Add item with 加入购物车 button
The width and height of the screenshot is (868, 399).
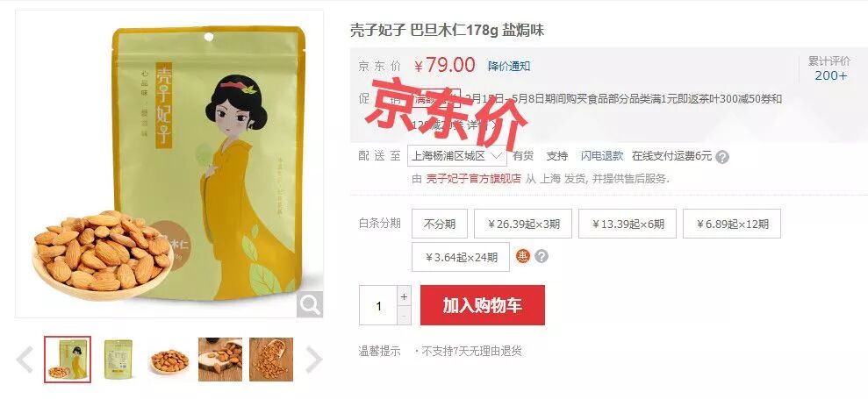pos(483,305)
